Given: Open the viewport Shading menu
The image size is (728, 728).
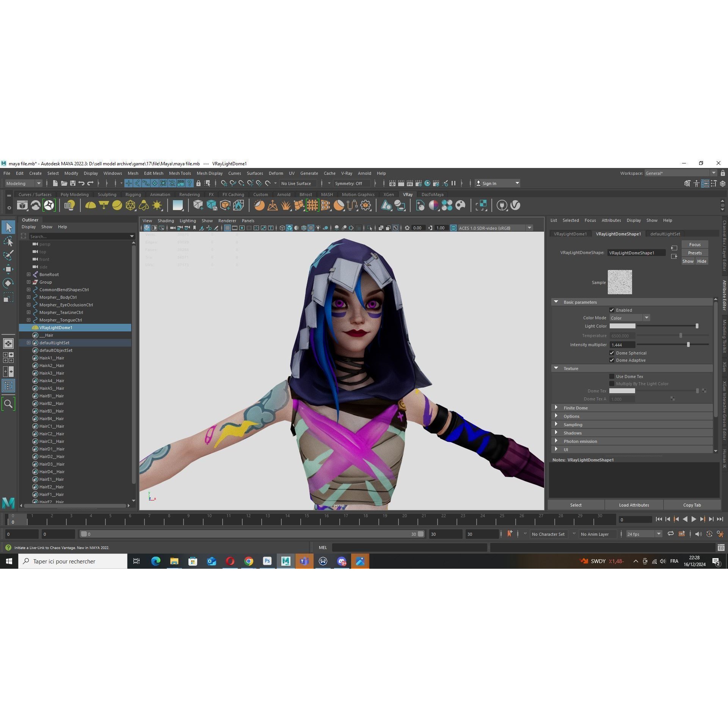Looking at the screenshot, I should (166, 221).
